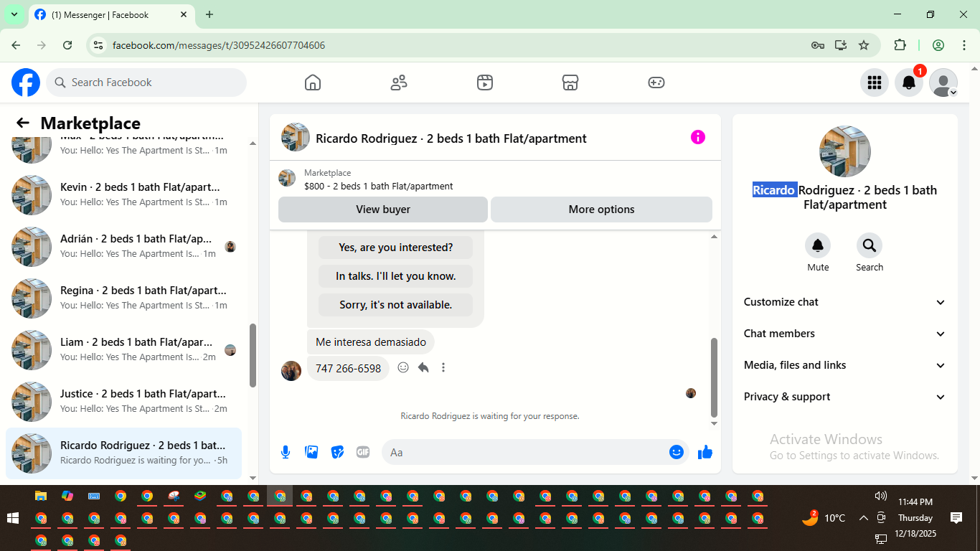The height and width of the screenshot is (551, 980).
Task: Attach a photo using image icon
Action: pyautogui.click(x=311, y=452)
